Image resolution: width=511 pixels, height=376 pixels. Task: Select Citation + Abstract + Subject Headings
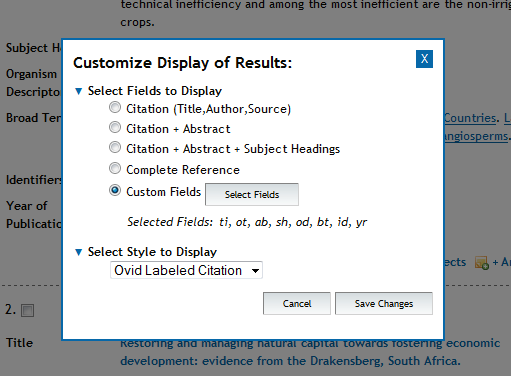pyautogui.click(x=115, y=147)
